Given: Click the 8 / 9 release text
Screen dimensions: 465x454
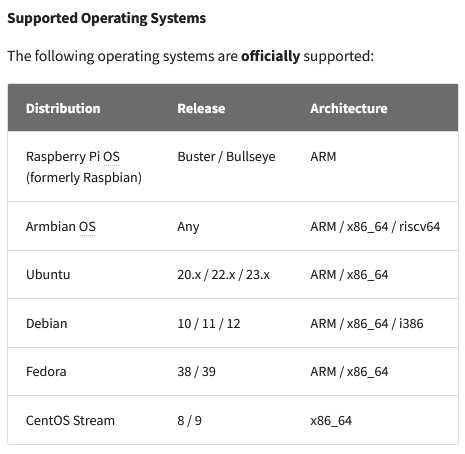Looking at the screenshot, I should tap(189, 420).
